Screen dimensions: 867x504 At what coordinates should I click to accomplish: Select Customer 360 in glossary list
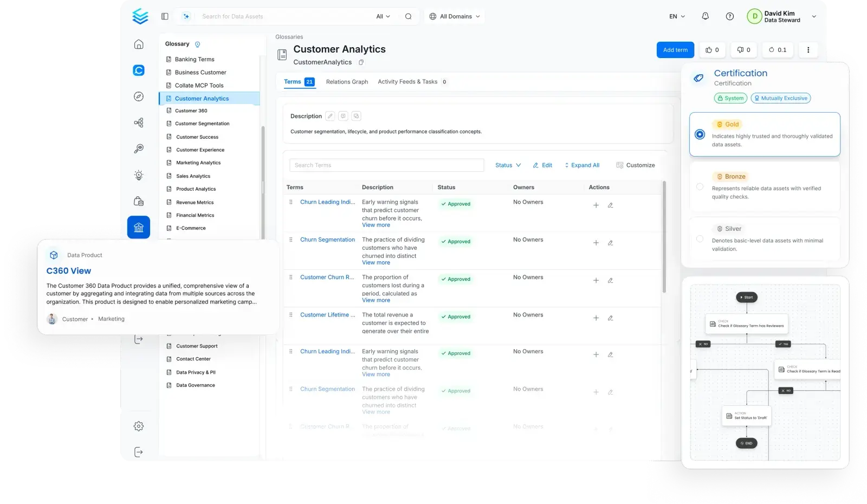pos(191,111)
